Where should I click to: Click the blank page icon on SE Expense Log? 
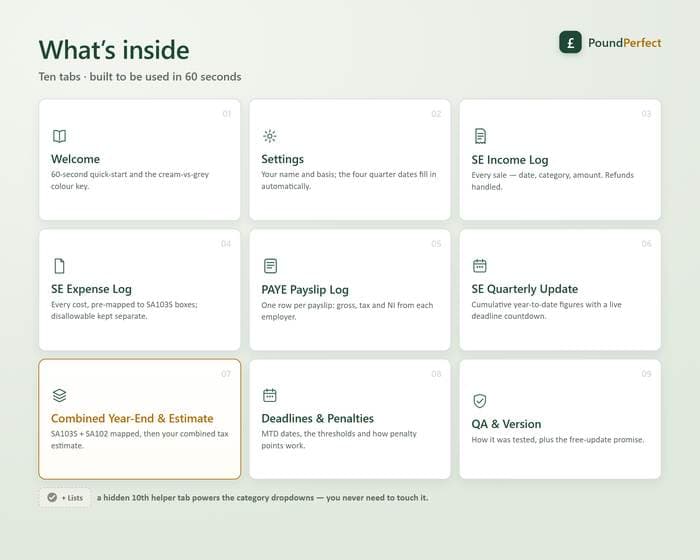pyautogui.click(x=59, y=266)
